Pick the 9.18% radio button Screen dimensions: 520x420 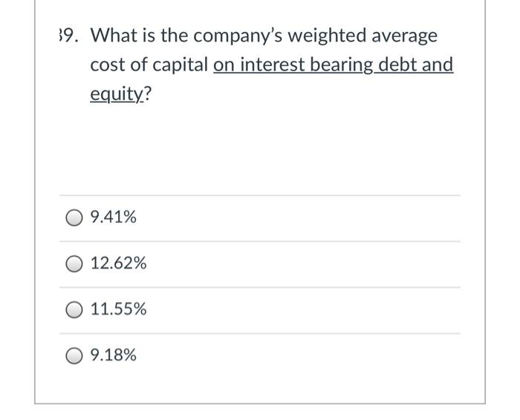click(74, 355)
